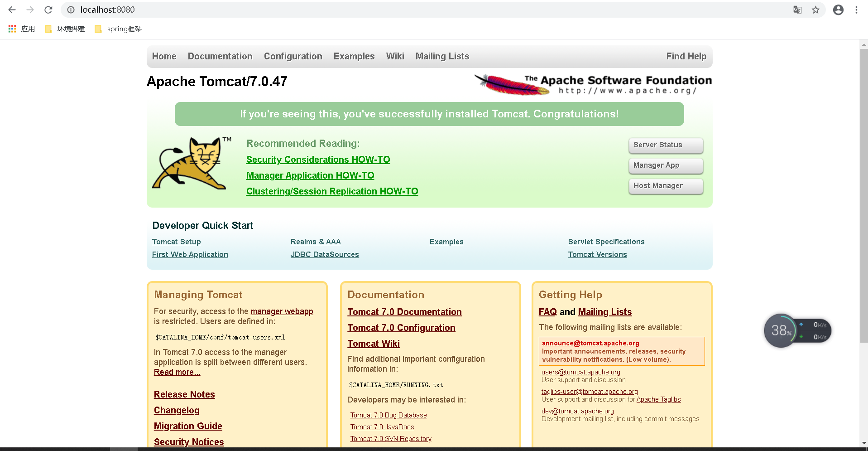The width and height of the screenshot is (868, 451).
Task: Open Documentation in navigation bar
Action: [220, 56]
